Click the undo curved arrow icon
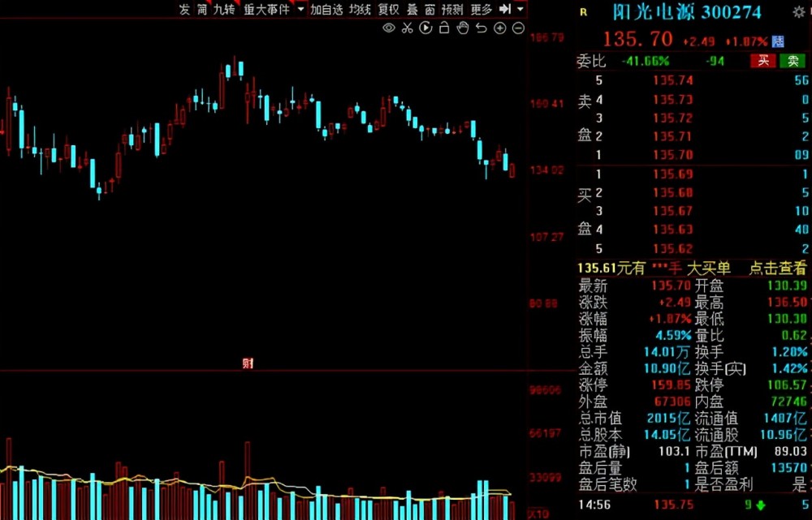Viewport: 812px width, 520px height. coord(481,28)
